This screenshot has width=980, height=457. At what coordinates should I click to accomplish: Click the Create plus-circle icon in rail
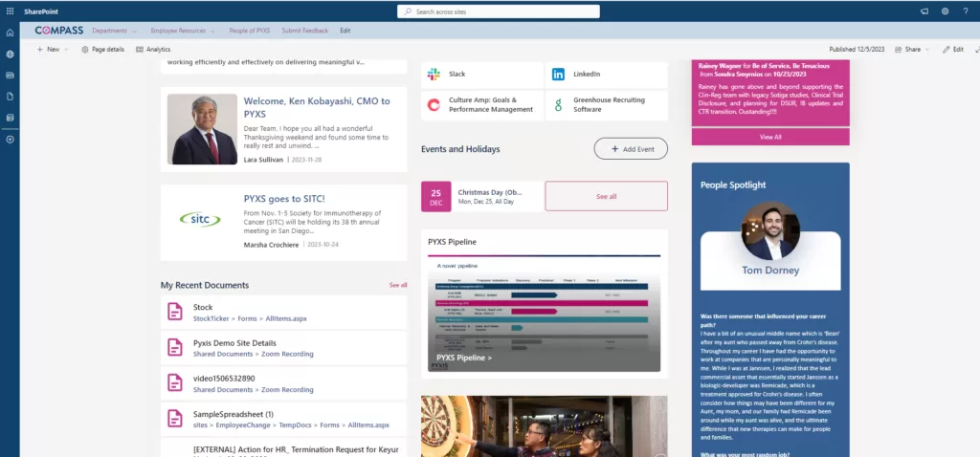point(10,140)
